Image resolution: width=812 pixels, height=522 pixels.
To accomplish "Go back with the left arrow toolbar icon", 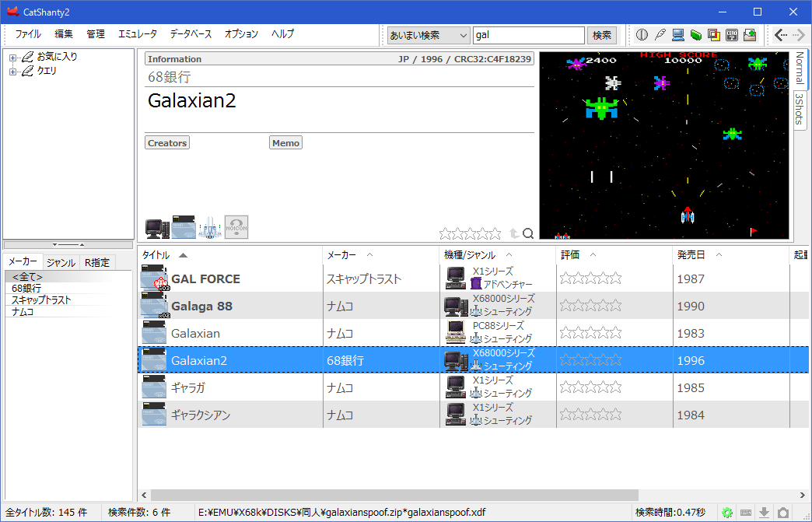I will click(780, 35).
